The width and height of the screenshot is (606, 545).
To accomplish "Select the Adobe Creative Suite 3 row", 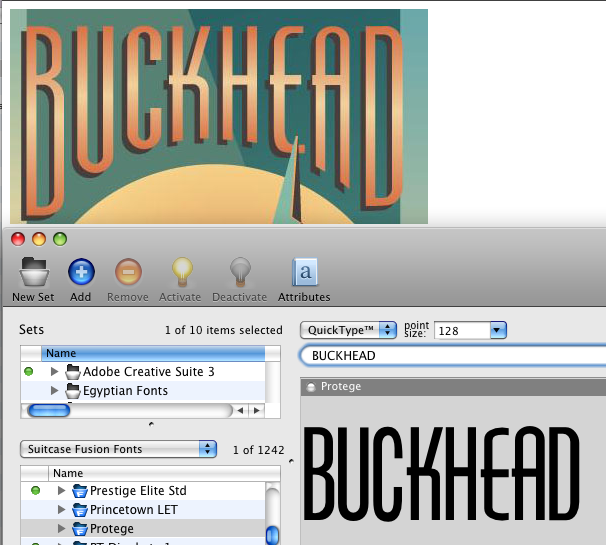I will [143, 371].
